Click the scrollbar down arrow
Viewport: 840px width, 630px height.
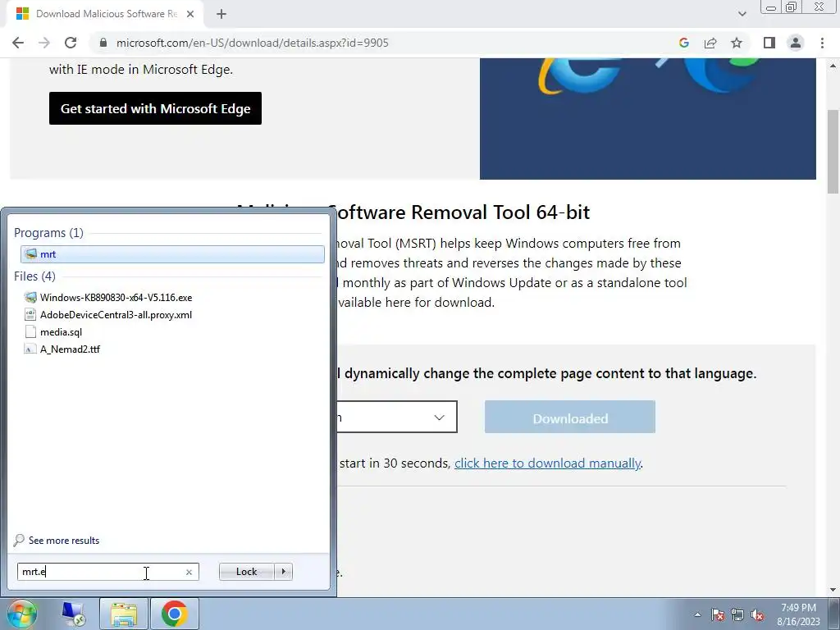(x=833, y=590)
